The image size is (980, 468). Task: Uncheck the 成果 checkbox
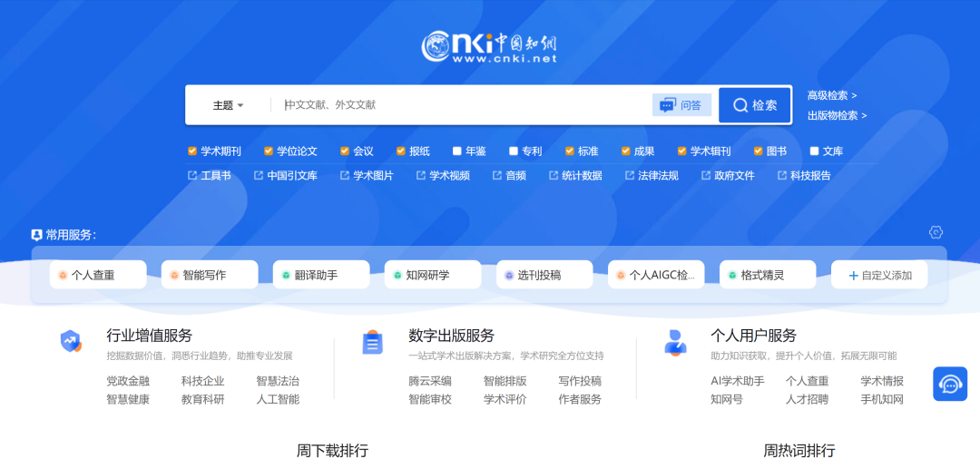(x=625, y=151)
